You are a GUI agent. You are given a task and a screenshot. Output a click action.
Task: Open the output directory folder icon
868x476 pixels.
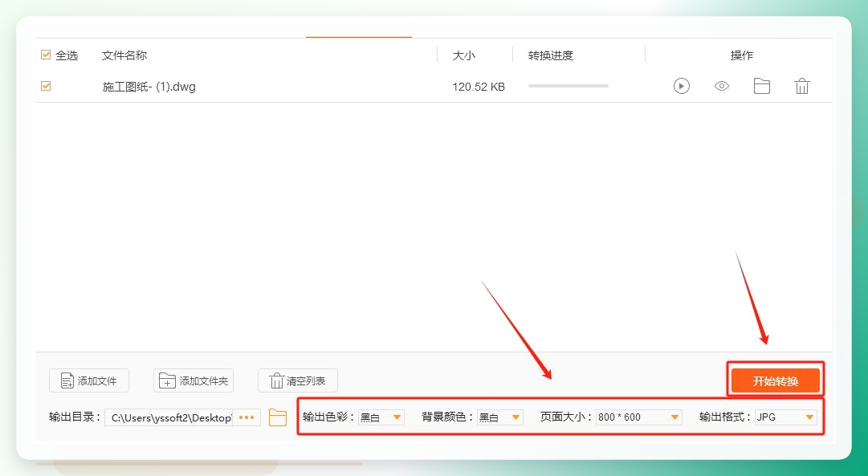coord(277,417)
